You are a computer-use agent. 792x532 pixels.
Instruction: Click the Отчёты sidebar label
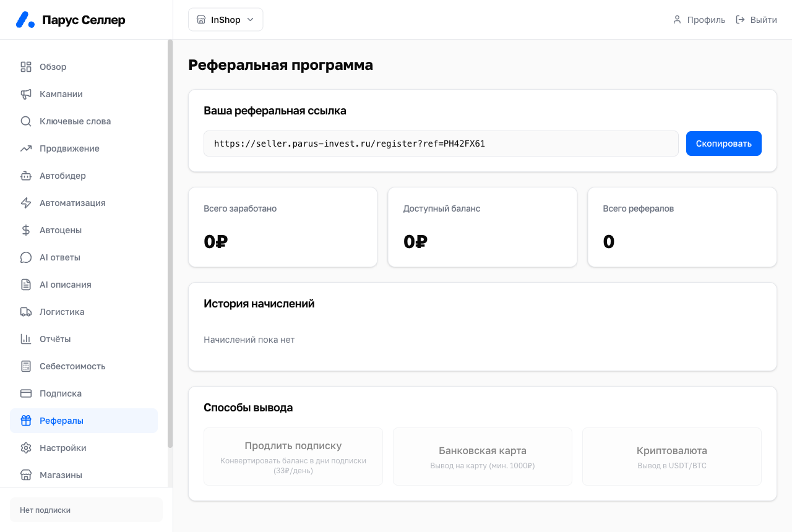click(55, 339)
